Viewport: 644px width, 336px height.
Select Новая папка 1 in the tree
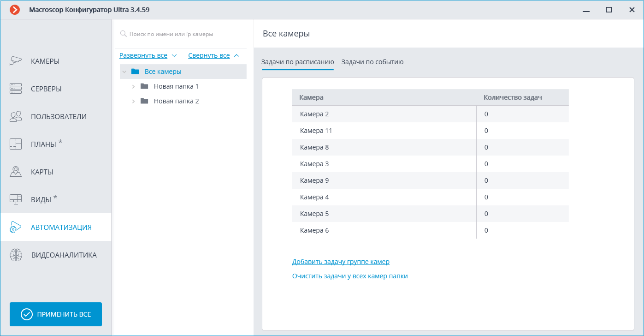(x=176, y=86)
